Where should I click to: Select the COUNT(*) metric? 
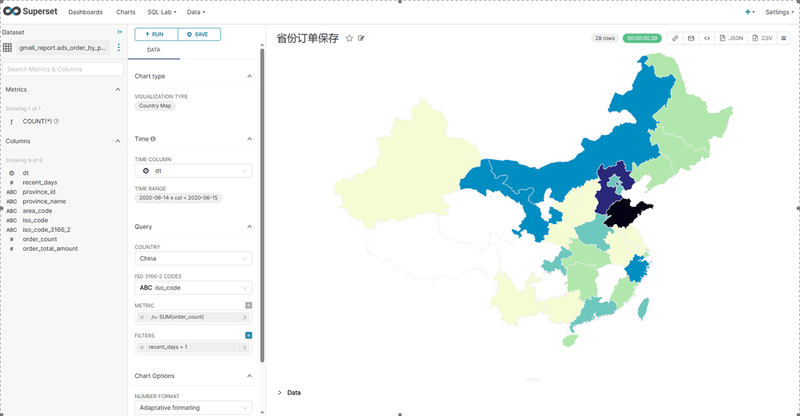point(37,121)
